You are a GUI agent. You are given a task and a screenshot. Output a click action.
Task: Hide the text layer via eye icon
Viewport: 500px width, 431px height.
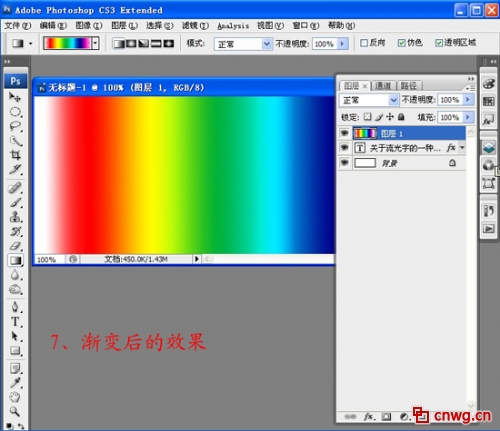(x=344, y=147)
